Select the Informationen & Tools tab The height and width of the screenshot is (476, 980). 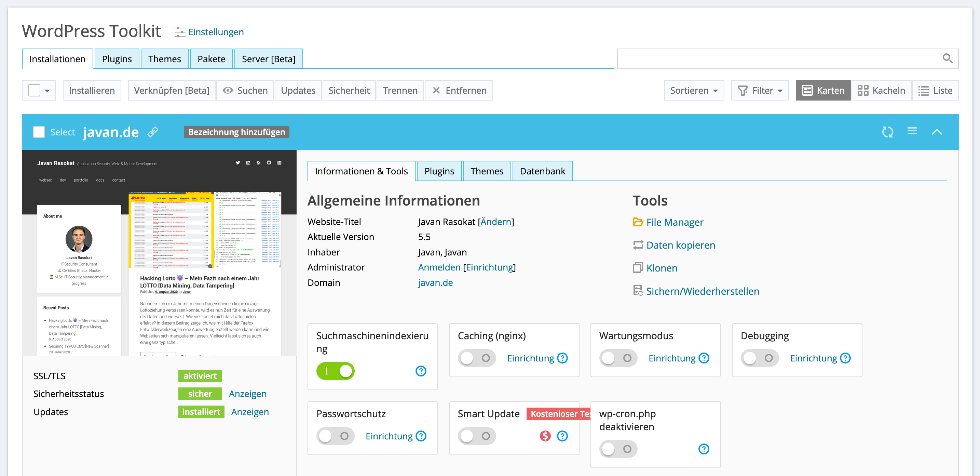(362, 171)
